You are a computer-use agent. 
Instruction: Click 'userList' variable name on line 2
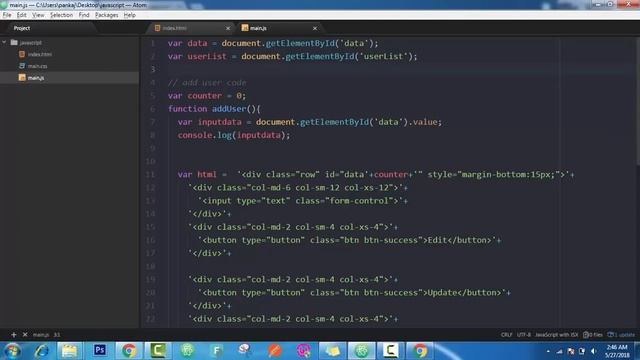pos(207,56)
